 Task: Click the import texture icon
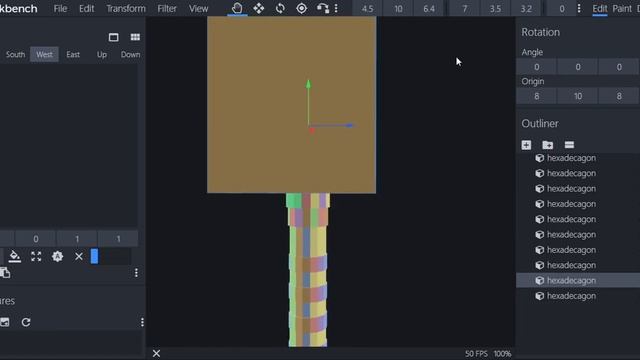point(5,322)
